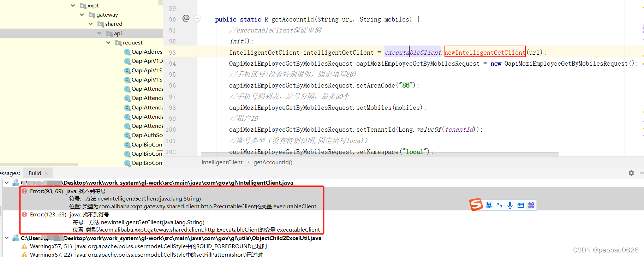The width and height of the screenshot is (644, 257).
Task: Collapse the gateway tree node
Action: [x=82, y=15]
